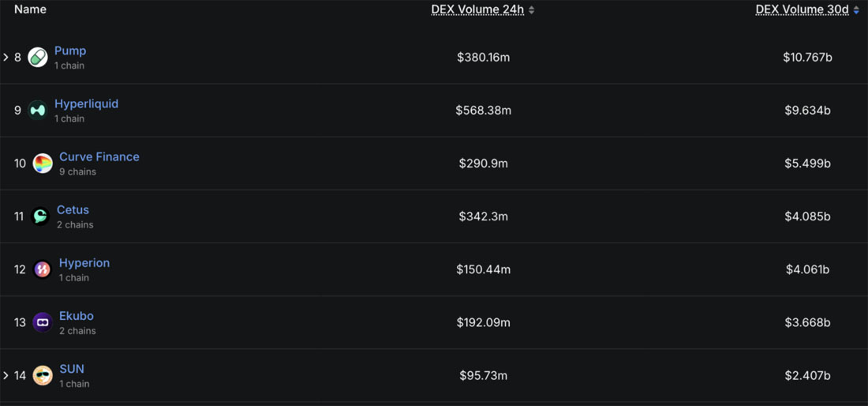Open the Curve Finance link

[99, 156]
